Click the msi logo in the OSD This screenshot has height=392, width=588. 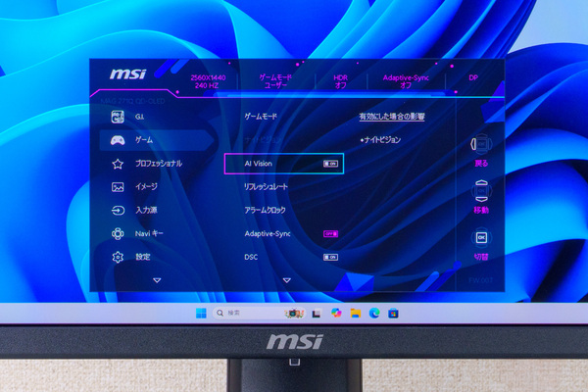127,73
